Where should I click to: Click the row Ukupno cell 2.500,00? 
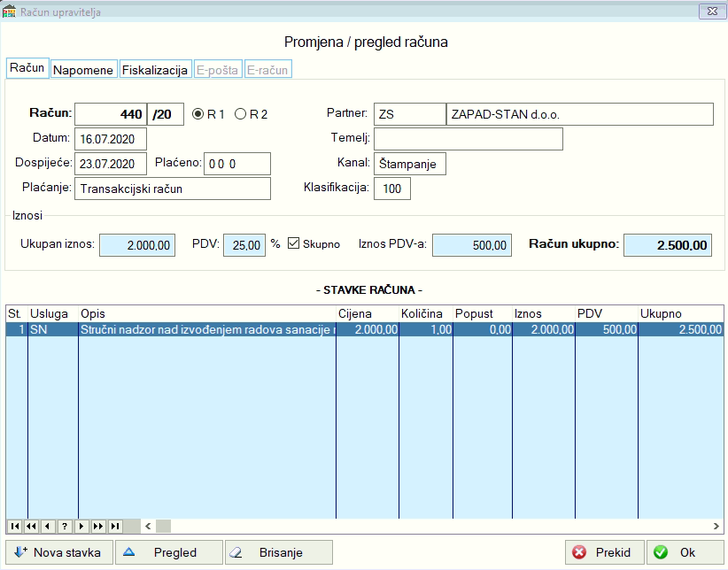pos(681,329)
